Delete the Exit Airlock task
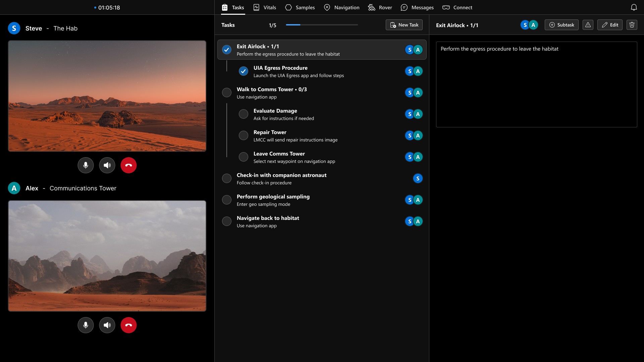 coord(632,25)
